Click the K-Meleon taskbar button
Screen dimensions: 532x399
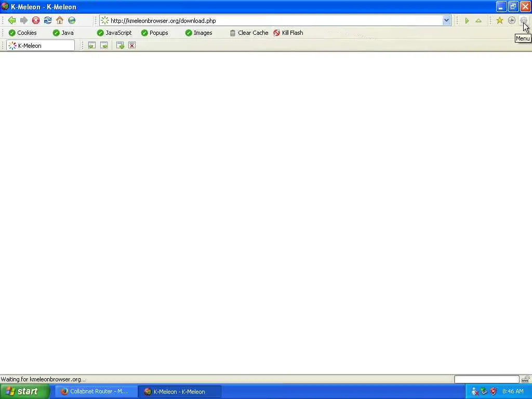(x=180, y=392)
